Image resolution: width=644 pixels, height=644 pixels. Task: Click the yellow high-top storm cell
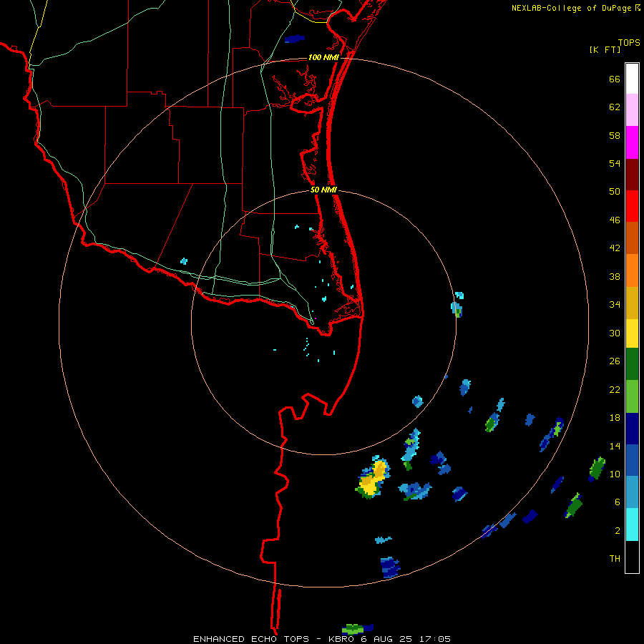click(373, 478)
